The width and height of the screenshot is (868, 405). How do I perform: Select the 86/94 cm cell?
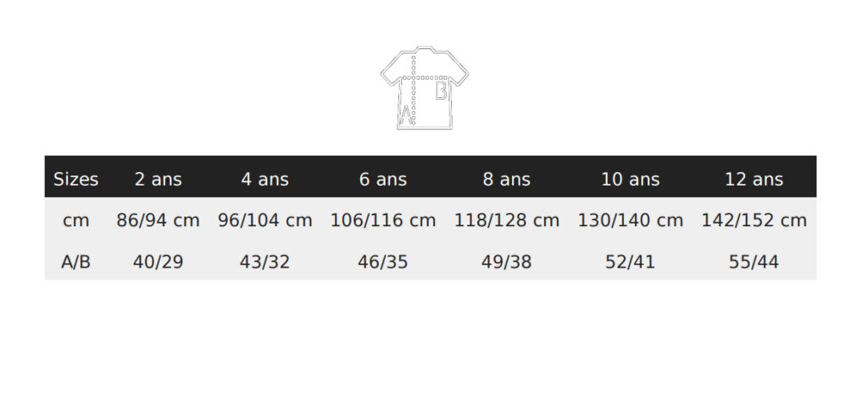(x=158, y=220)
